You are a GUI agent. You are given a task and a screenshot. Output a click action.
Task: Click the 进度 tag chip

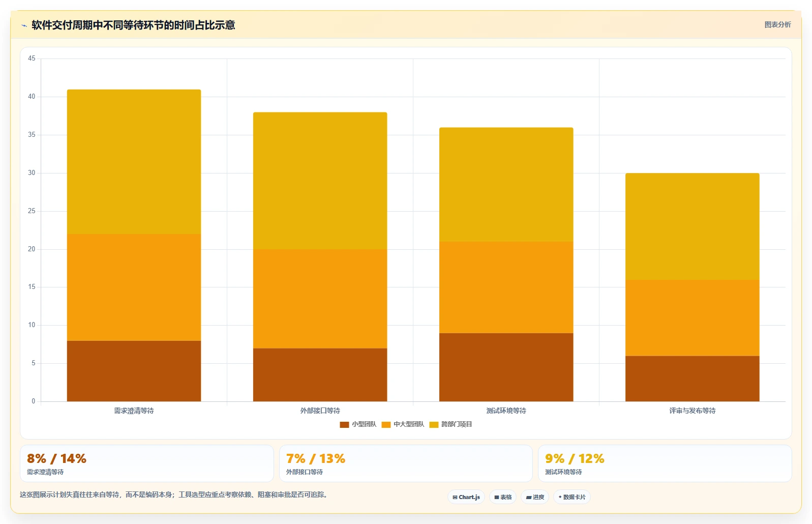pos(535,497)
